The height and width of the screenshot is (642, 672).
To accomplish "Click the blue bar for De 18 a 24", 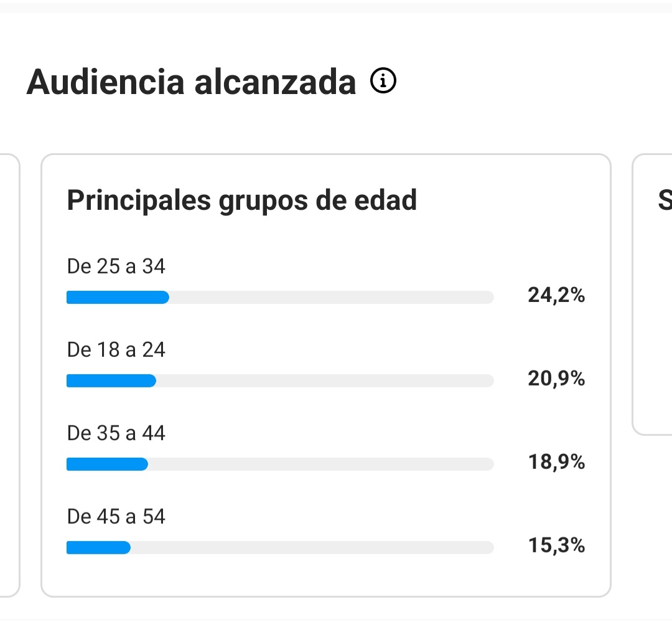I will (111, 381).
